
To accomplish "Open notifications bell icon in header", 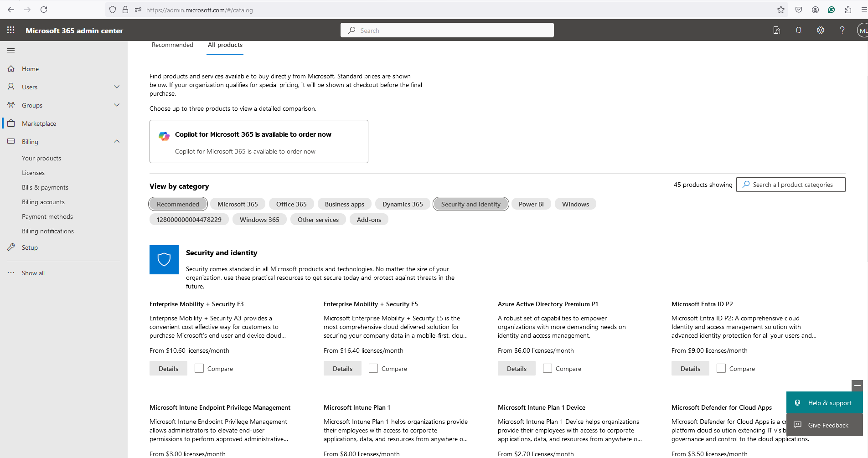I will [799, 30].
